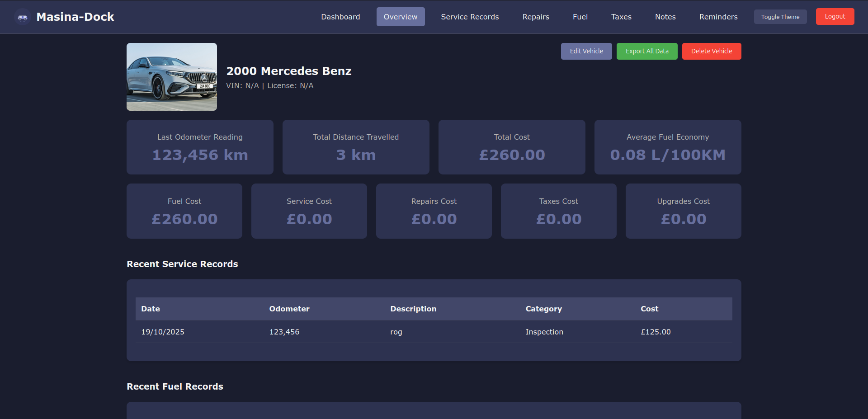This screenshot has height=419, width=868.
Task: Select the Overview tab
Action: pyautogui.click(x=400, y=17)
